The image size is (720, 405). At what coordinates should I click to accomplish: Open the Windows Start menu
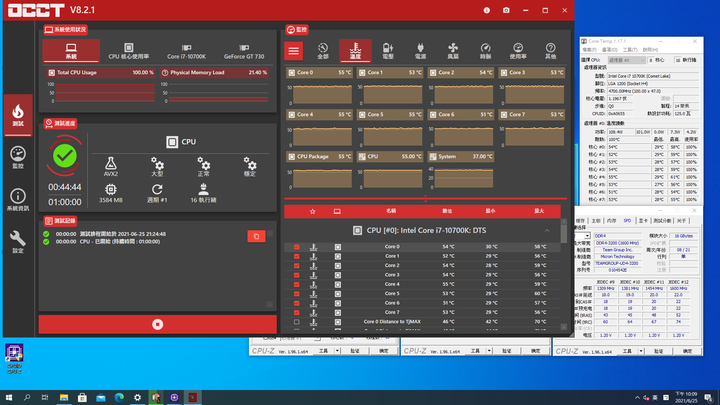coord(8,398)
